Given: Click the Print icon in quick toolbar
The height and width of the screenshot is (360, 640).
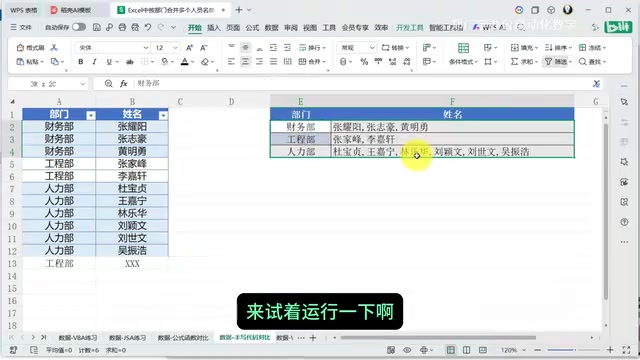Looking at the screenshot, I should [122, 27].
